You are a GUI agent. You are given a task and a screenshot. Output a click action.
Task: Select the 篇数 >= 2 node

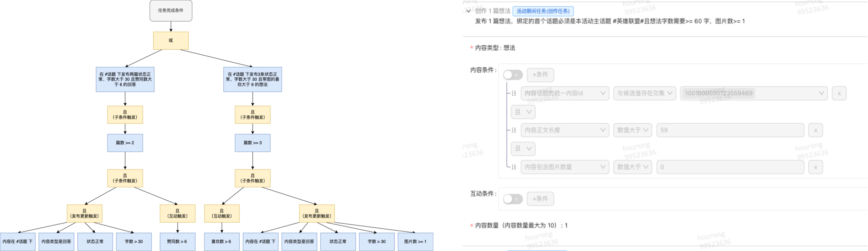point(125,143)
